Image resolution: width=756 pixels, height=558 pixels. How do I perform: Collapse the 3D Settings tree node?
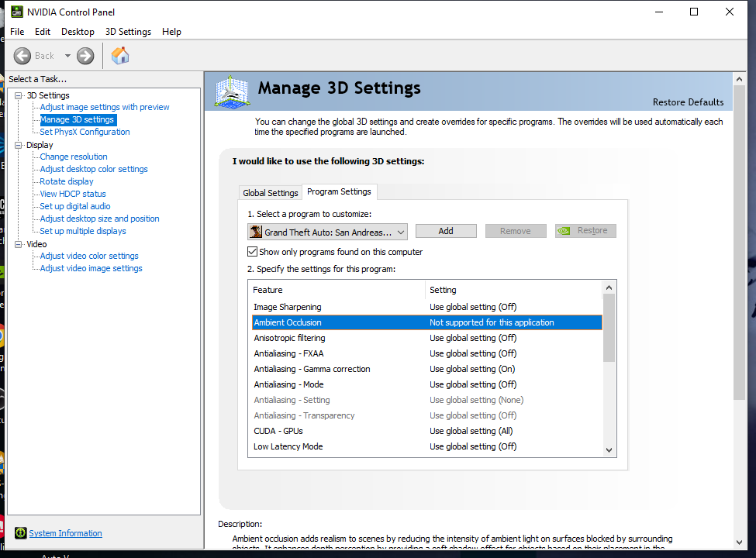coord(19,95)
